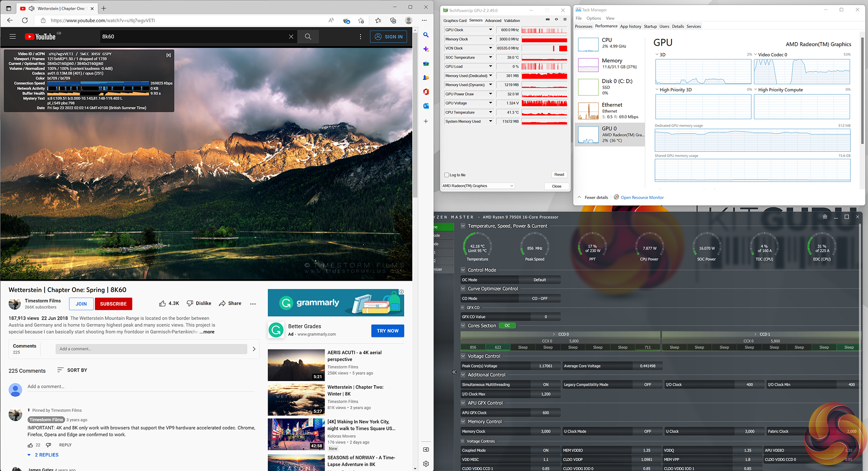Open the YouTube hamburger guide menu

coord(13,37)
